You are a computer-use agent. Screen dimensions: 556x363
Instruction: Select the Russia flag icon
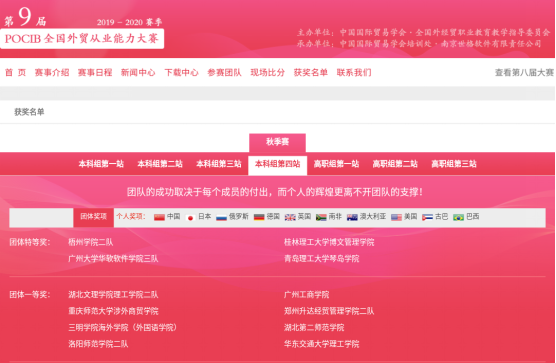(x=221, y=217)
